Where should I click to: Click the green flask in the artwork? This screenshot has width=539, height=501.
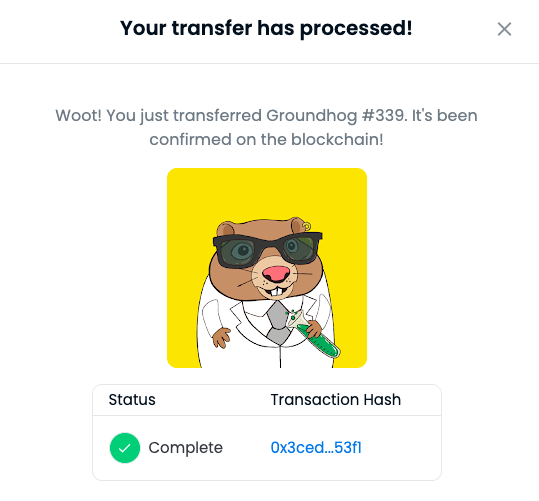click(313, 335)
